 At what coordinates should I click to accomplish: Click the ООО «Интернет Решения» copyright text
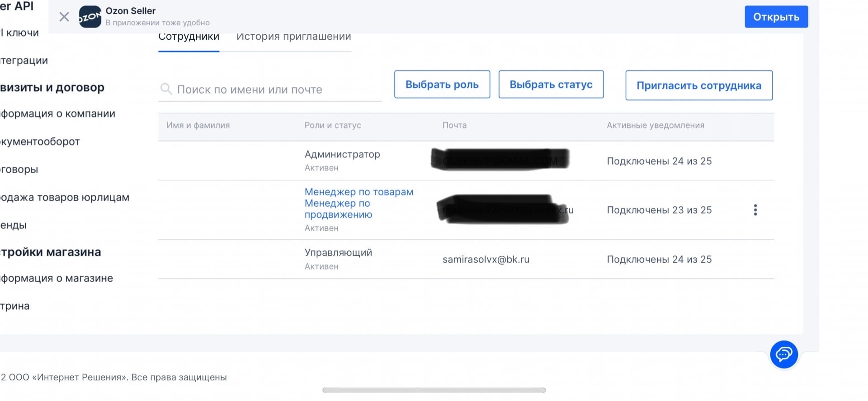pos(114,377)
